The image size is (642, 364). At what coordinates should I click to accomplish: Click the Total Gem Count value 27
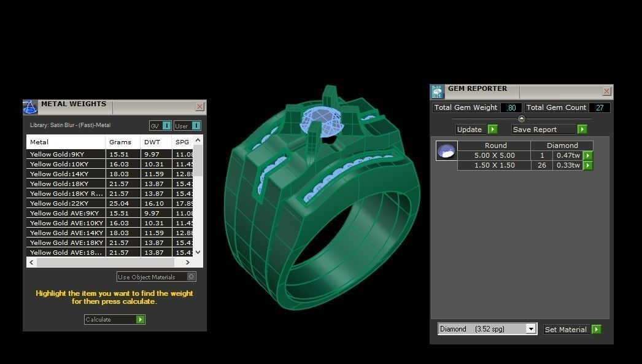(x=600, y=107)
